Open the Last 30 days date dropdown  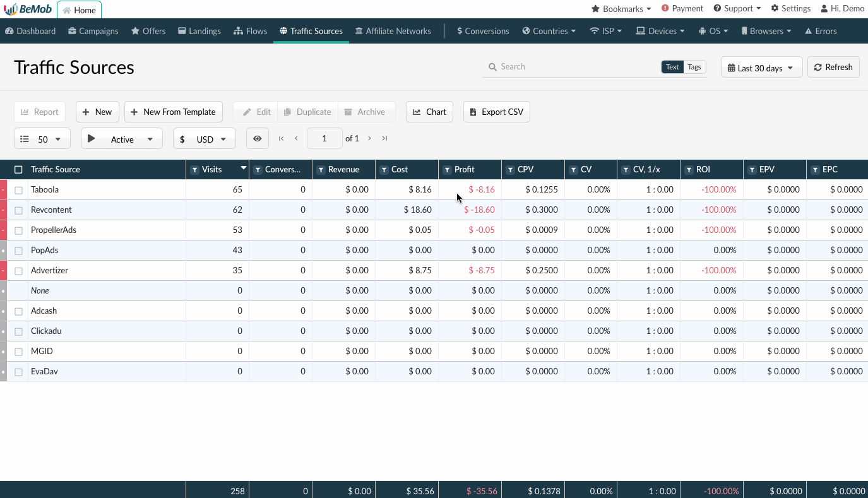point(761,68)
